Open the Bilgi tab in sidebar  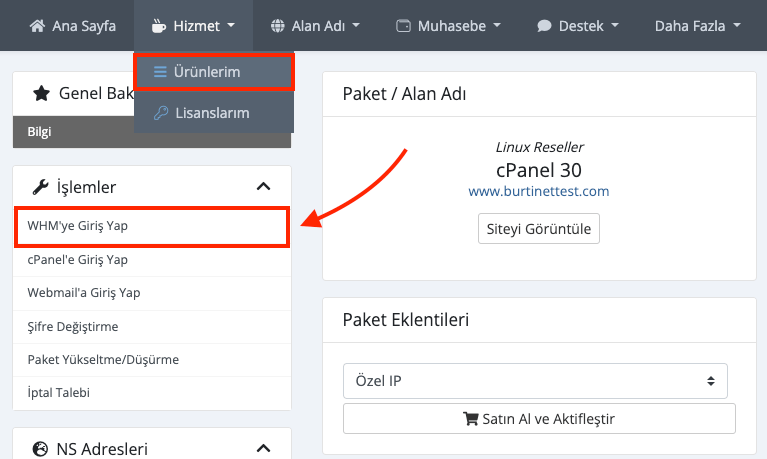[x=42, y=131]
